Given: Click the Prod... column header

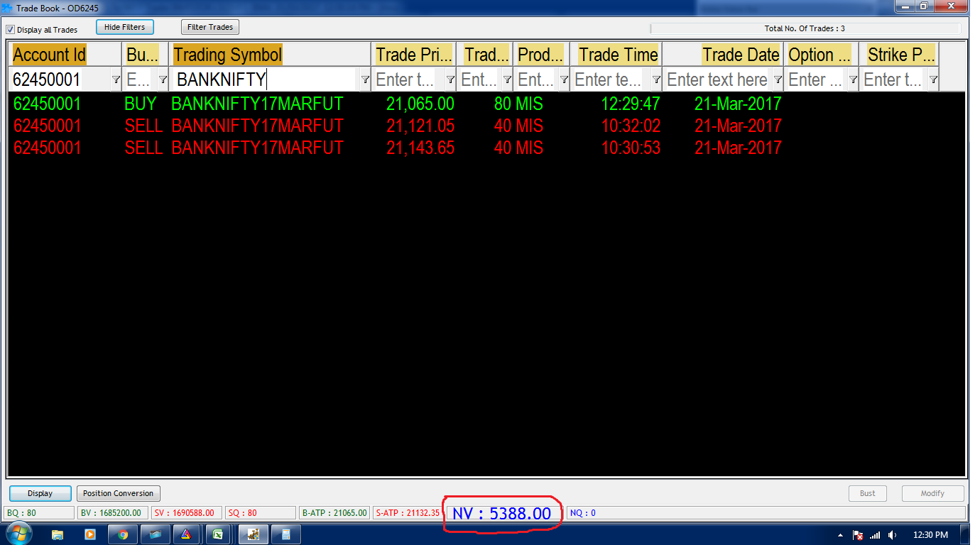Looking at the screenshot, I should (x=540, y=55).
